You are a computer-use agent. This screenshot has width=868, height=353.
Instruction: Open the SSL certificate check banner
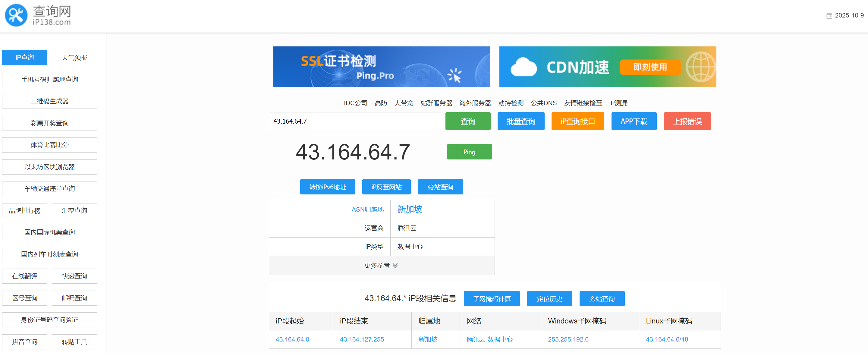tap(382, 67)
